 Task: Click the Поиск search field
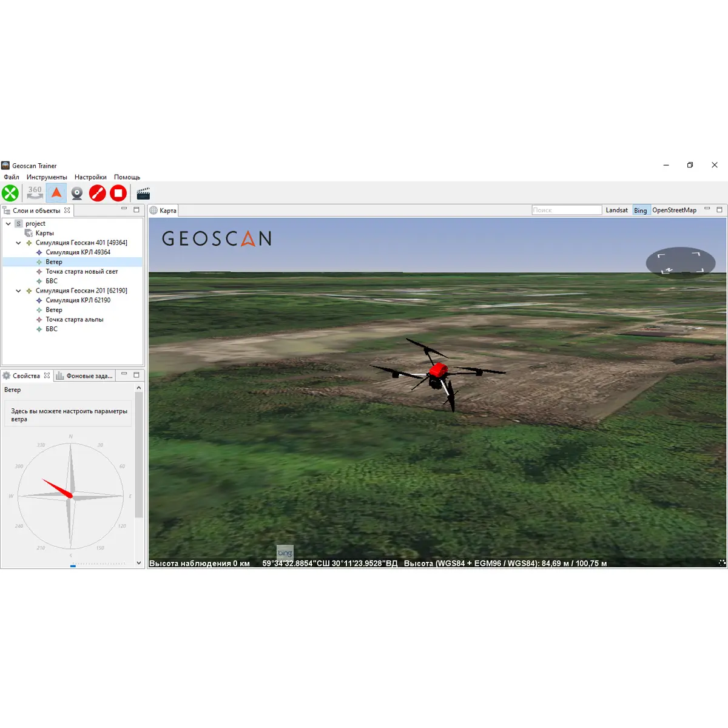pyautogui.click(x=566, y=211)
